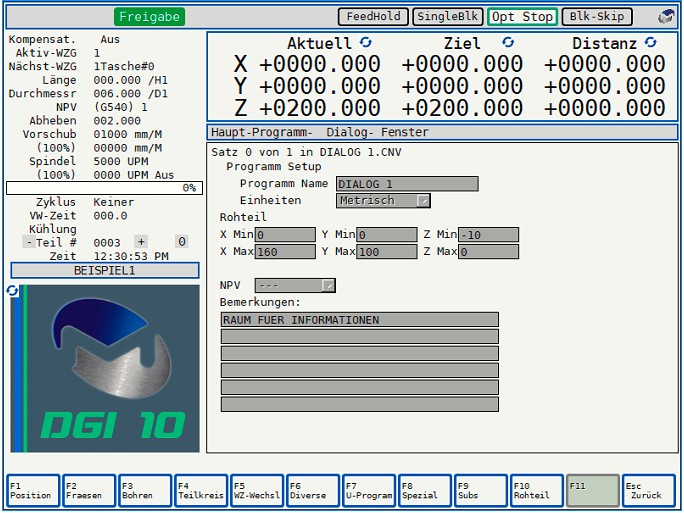
Task: Click the Zeit value 12:30:53 PM
Action: coord(131,256)
